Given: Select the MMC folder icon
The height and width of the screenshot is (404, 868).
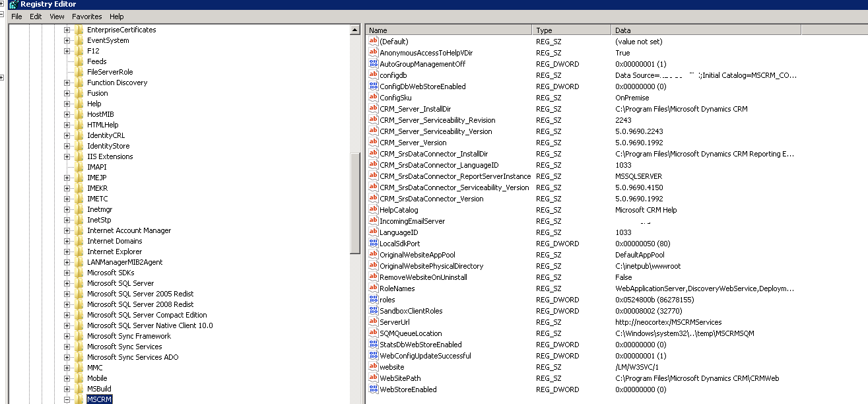Looking at the screenshot, I should tap(79, 368).
